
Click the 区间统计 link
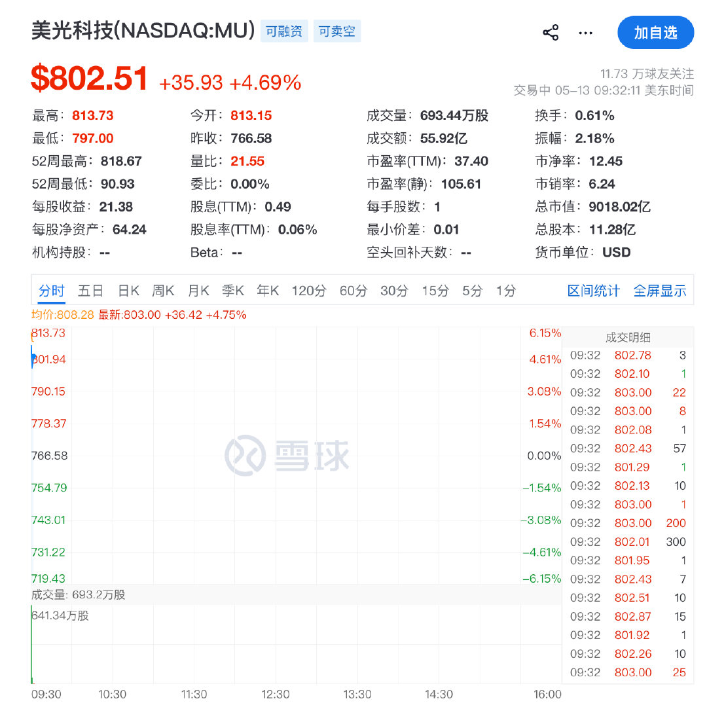coord(593,291)
